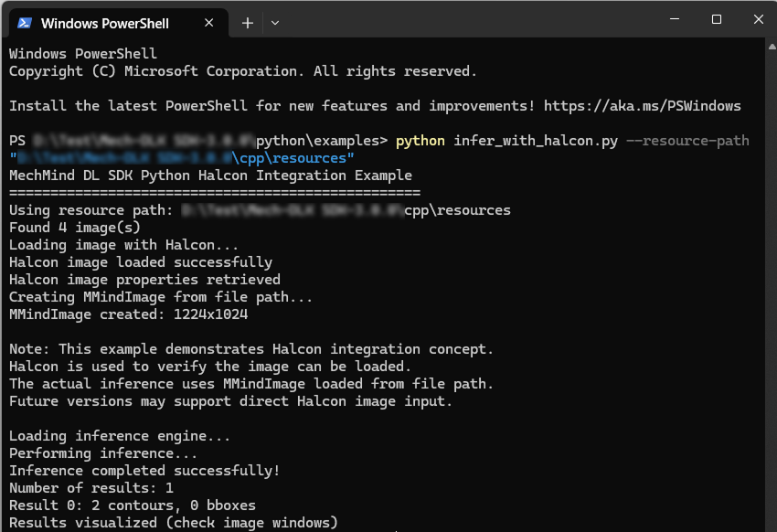The image size is (777, 532).
Task: Click 'Performing inference...' line
Action: click(x=103, y=453)
